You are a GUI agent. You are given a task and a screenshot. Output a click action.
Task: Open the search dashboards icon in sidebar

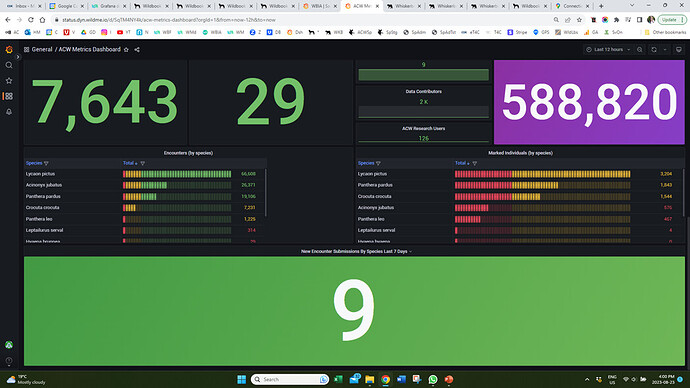(9, 65)
